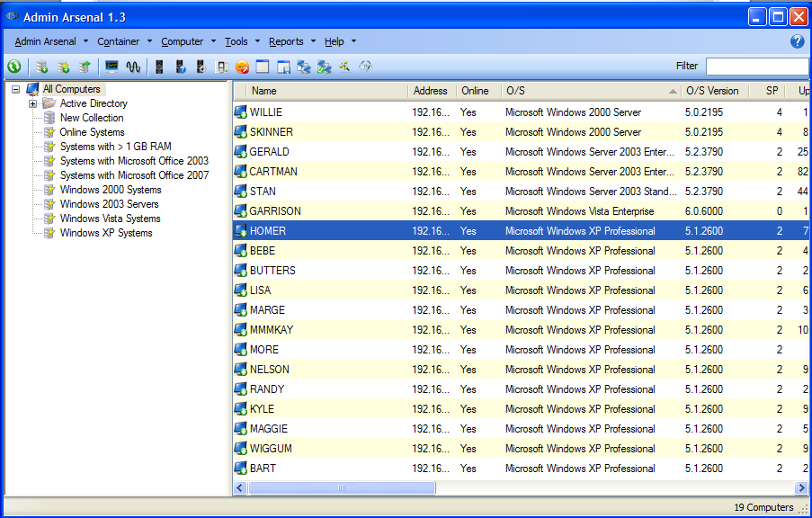812x518 pixels.
Task: Click the add new collection database icon
Action: click(41, 67)
